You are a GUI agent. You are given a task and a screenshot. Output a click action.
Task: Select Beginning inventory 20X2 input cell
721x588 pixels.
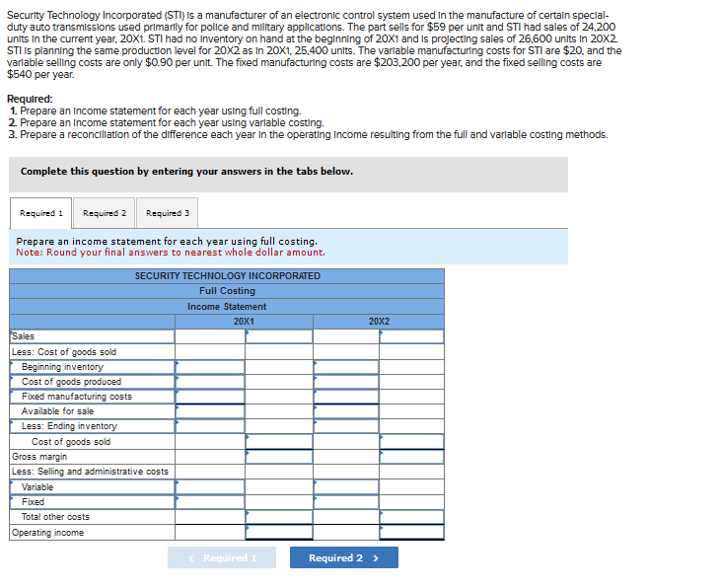point(346,367)
